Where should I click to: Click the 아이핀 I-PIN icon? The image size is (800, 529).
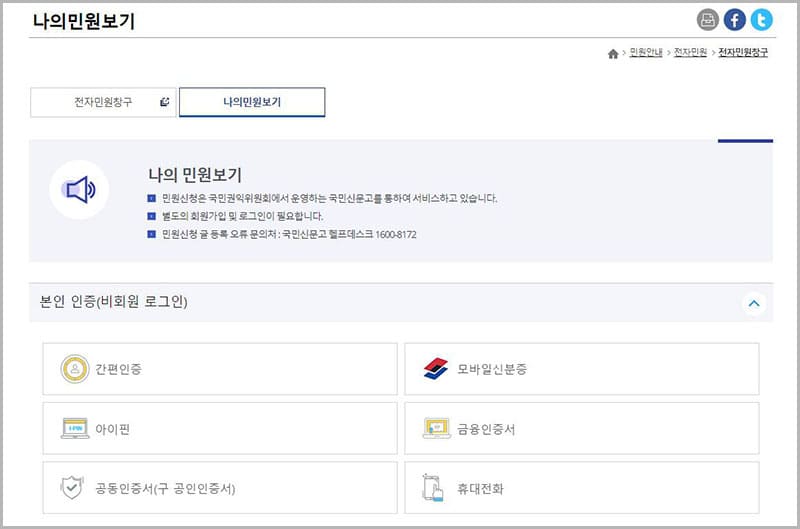click(75, 429)
